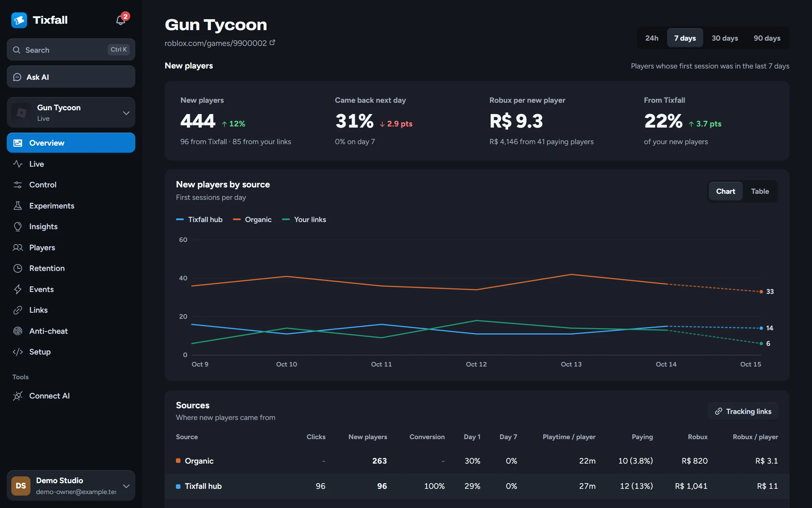Click the Events lightning bolt icon

(18, 289)
